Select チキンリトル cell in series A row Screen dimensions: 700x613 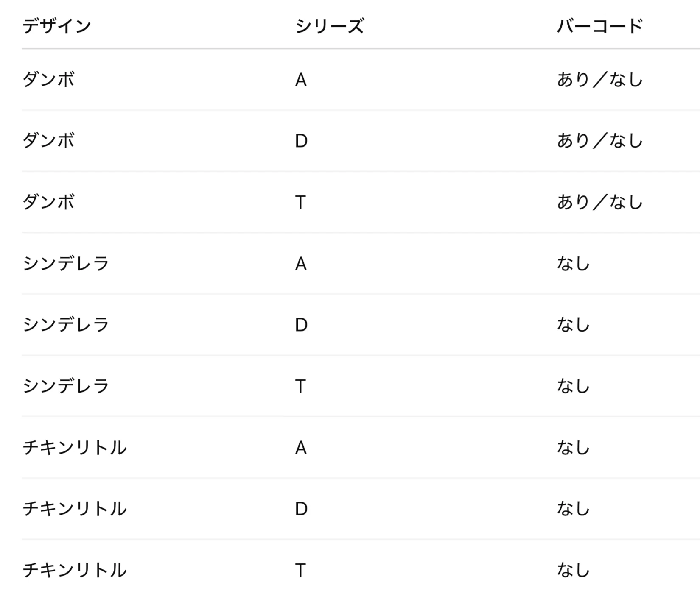74,448
